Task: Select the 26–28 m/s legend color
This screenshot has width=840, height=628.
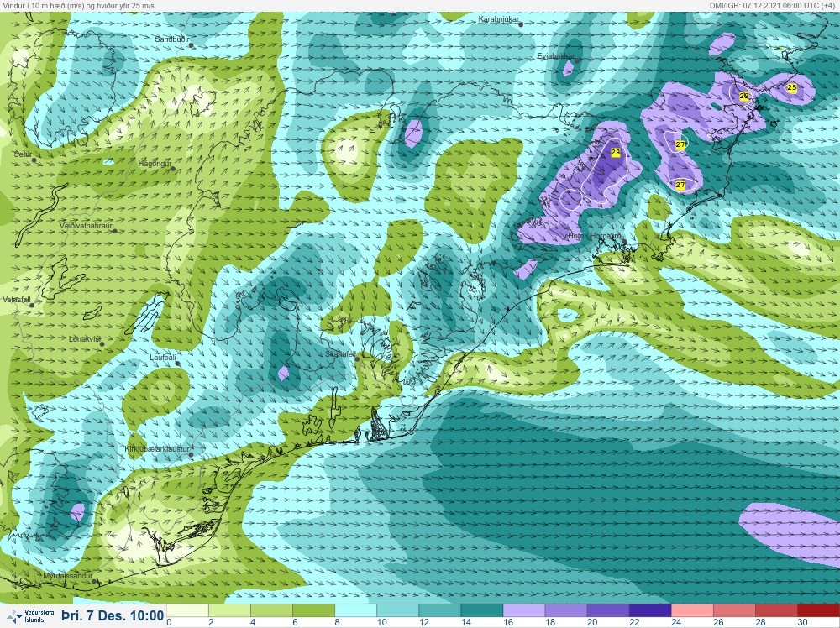Action: [734, 611]
